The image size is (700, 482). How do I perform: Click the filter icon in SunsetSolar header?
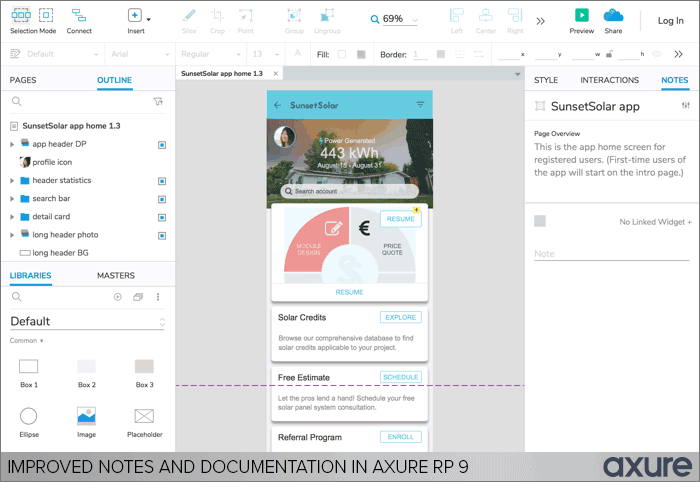point(420,104)
